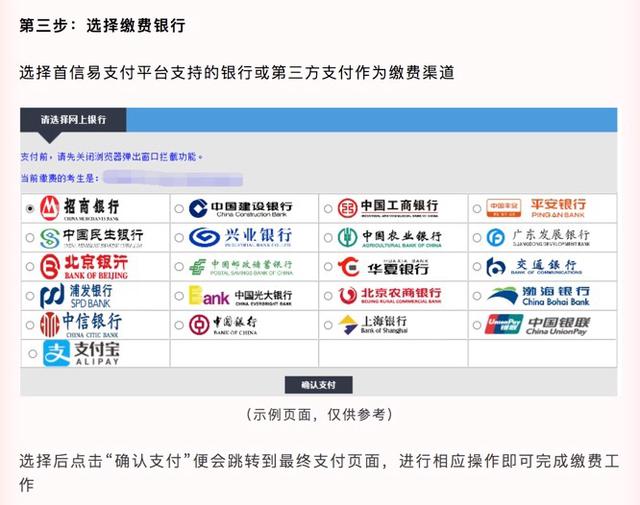Screen dimensions: 640x505
Task: Click the Bank of Shanghai logo
Action: (379, 325)
